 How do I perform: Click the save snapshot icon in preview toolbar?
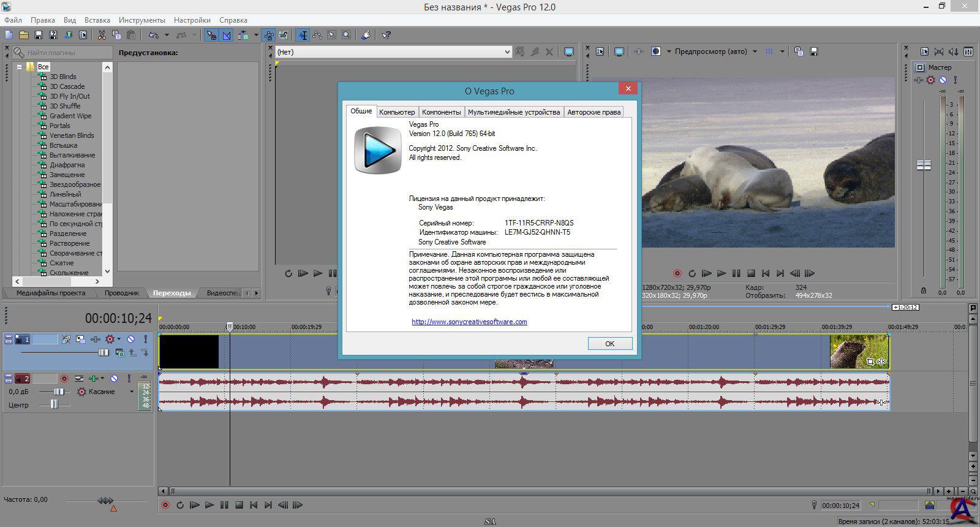tap(814, 51)
